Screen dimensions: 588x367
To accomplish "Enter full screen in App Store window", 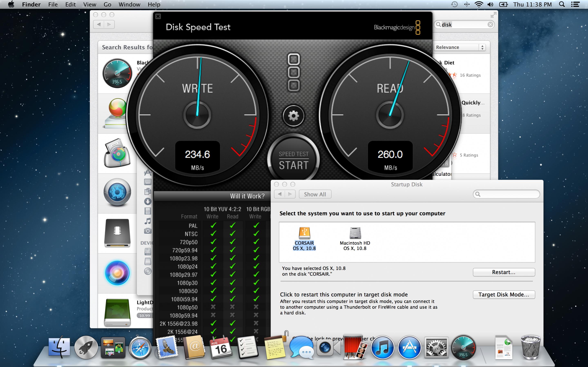I will (x=493, y=15).
